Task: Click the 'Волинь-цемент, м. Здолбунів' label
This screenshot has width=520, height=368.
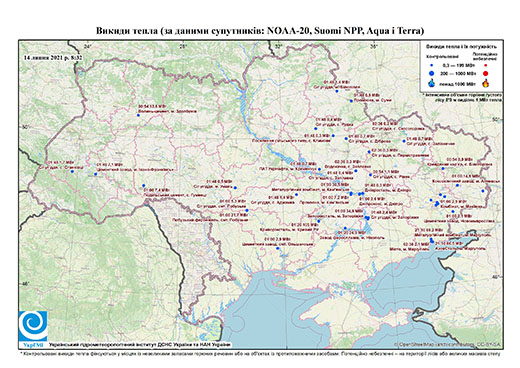Action: (x=167, y=111)
